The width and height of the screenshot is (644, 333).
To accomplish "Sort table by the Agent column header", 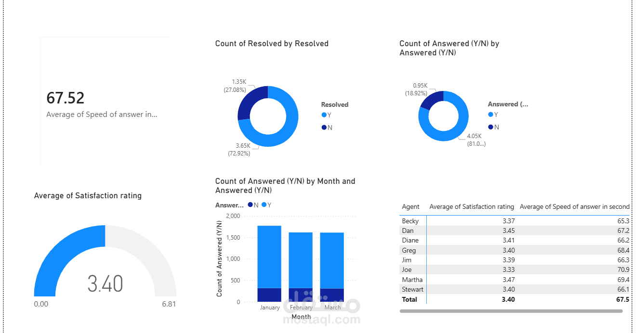I will click(x=410, y=206).
